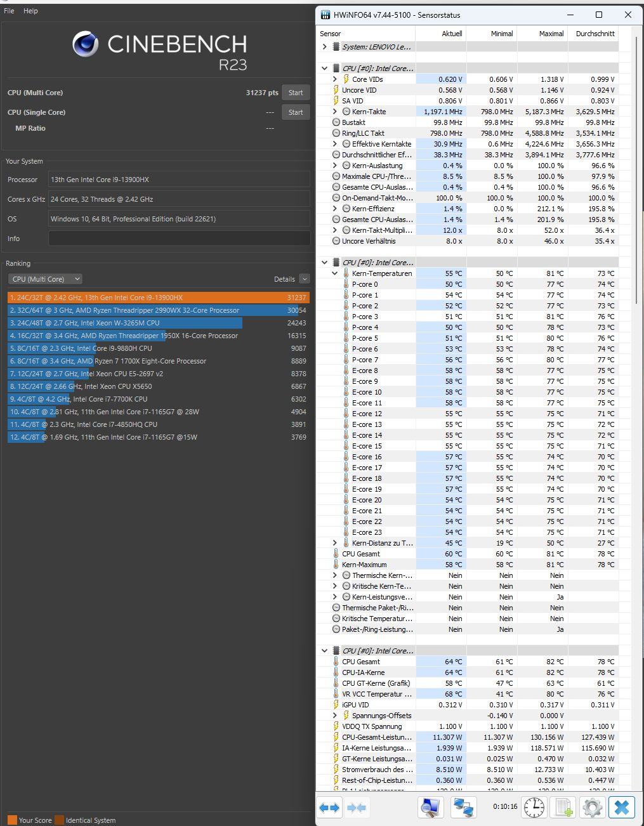Click the CPU-Gesamt-Leistung power icon
Viewport: 644px width, 826px height.
tap(336, 737)
